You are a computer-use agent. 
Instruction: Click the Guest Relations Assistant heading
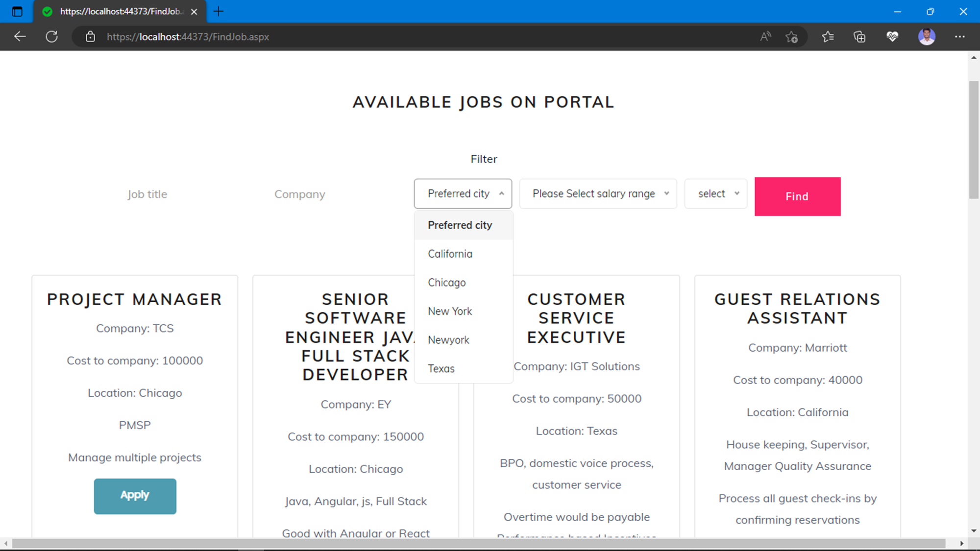[x=797, y=309]
